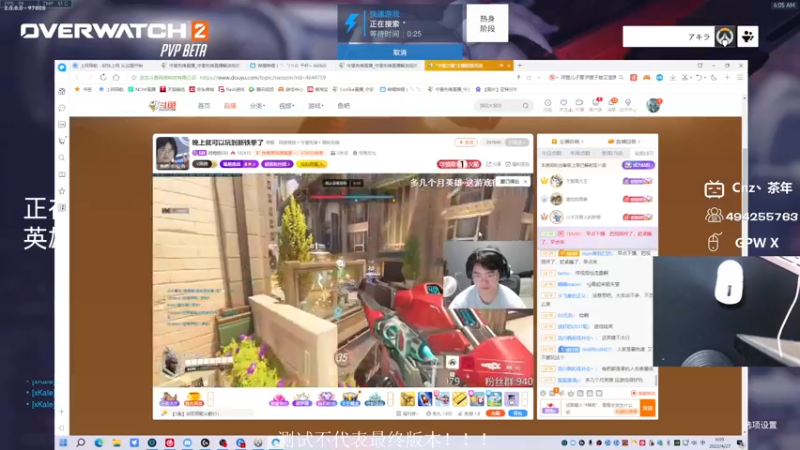
Task: Cancel matchmaking with 取消 button
Action: (400, 52)
